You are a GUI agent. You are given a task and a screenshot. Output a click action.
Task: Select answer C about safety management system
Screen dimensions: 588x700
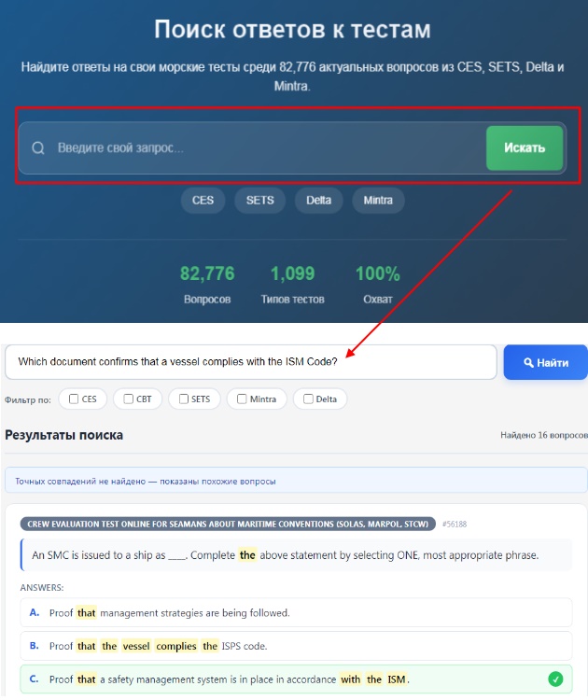[296, 679]
